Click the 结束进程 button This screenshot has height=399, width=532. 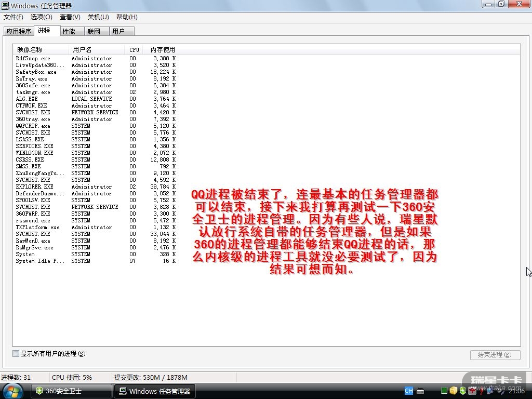tap(495, 354)
